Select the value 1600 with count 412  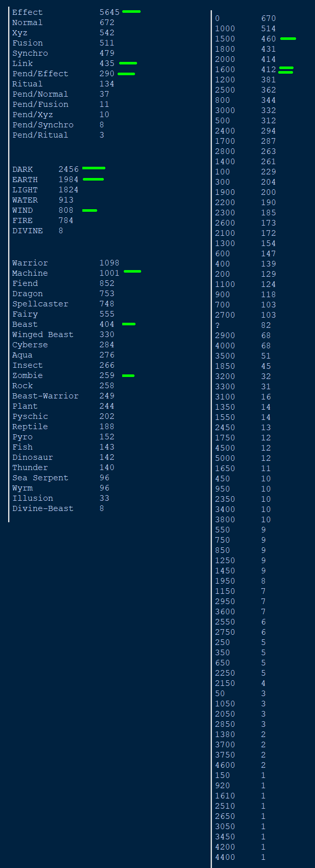tap(225, 70)
